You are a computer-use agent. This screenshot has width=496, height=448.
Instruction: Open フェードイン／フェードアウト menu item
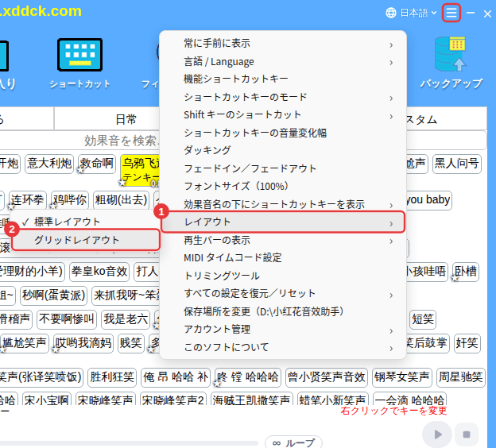pos(283,168)
